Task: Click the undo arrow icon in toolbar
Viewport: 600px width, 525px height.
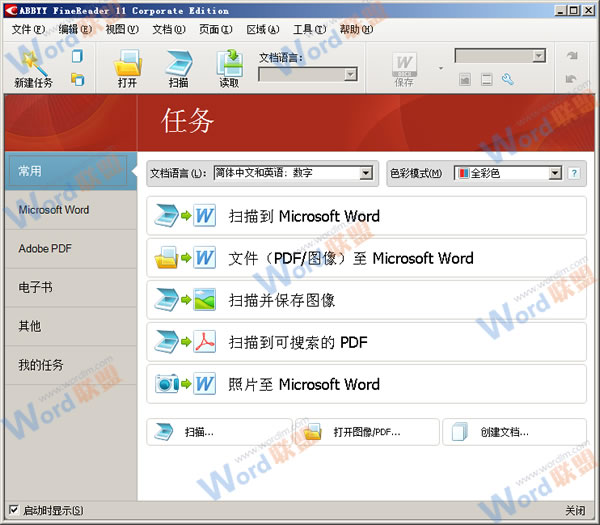Action: click(x=571, y=79)
